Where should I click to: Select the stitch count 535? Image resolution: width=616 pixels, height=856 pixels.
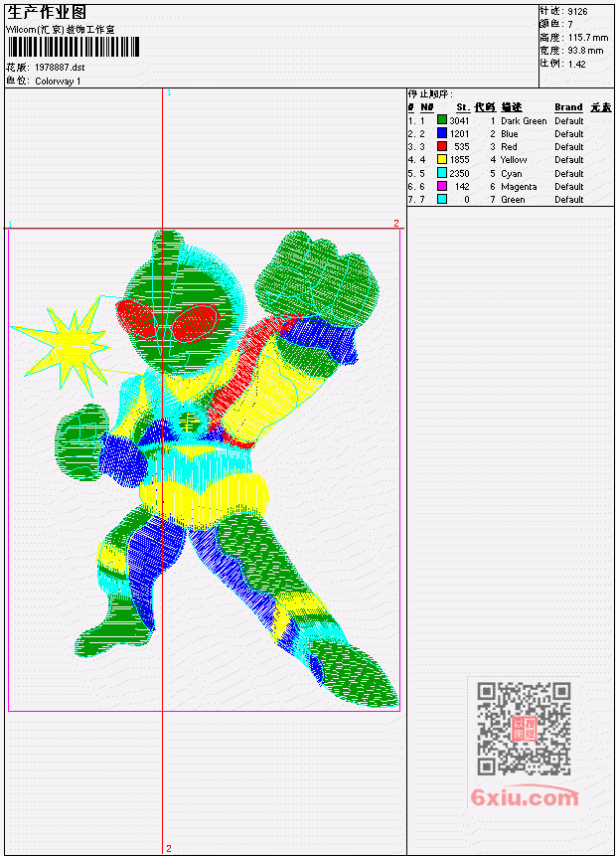pyautogui.click(x=462, y=147)
